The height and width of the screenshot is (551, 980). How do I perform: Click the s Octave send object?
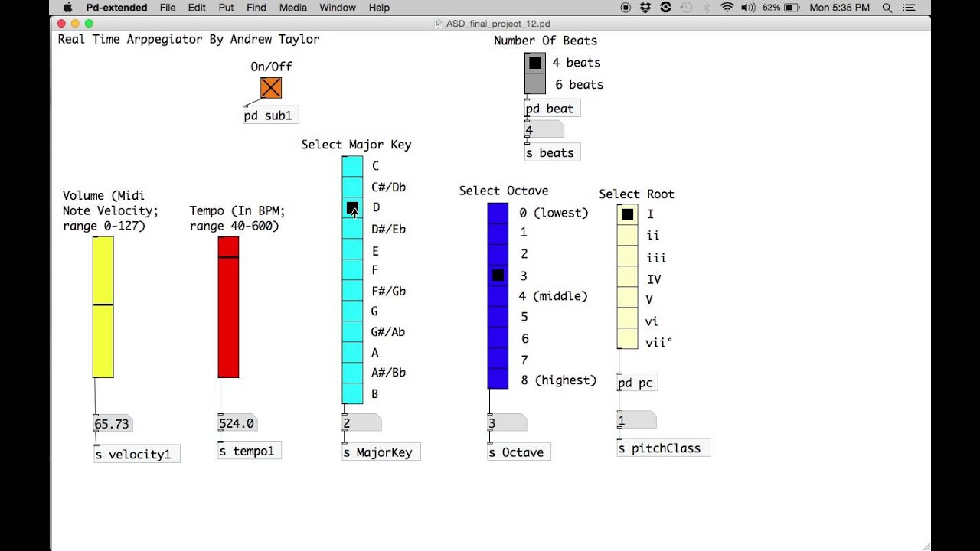point(519,452)
